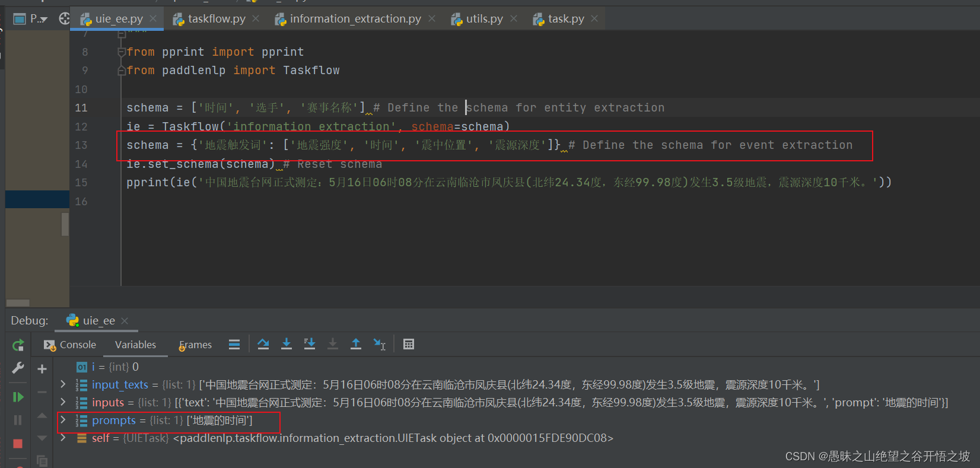Close the uie_ee.py editor tab

[153, 19]
